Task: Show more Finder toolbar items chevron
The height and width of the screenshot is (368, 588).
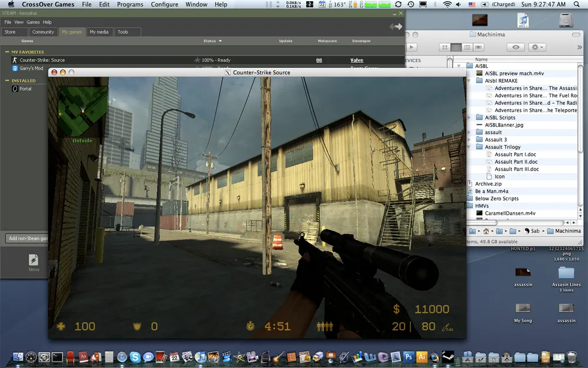Action: tap(579, 47)
